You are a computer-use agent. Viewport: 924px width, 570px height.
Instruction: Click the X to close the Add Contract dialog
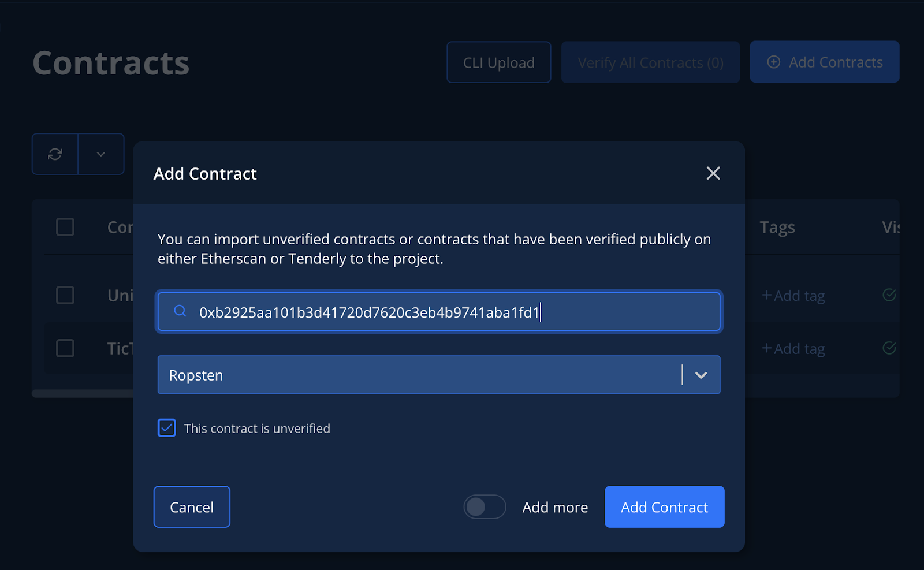tap(713, 173)
